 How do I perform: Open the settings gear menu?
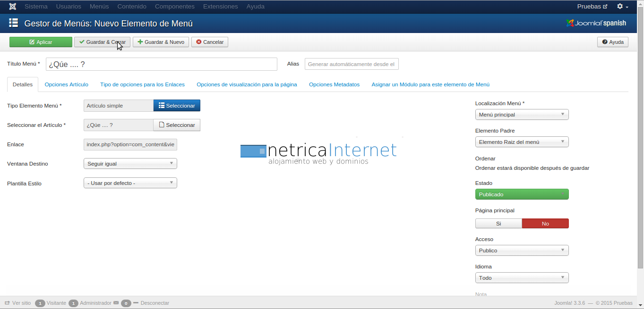(x=622, y=7)
